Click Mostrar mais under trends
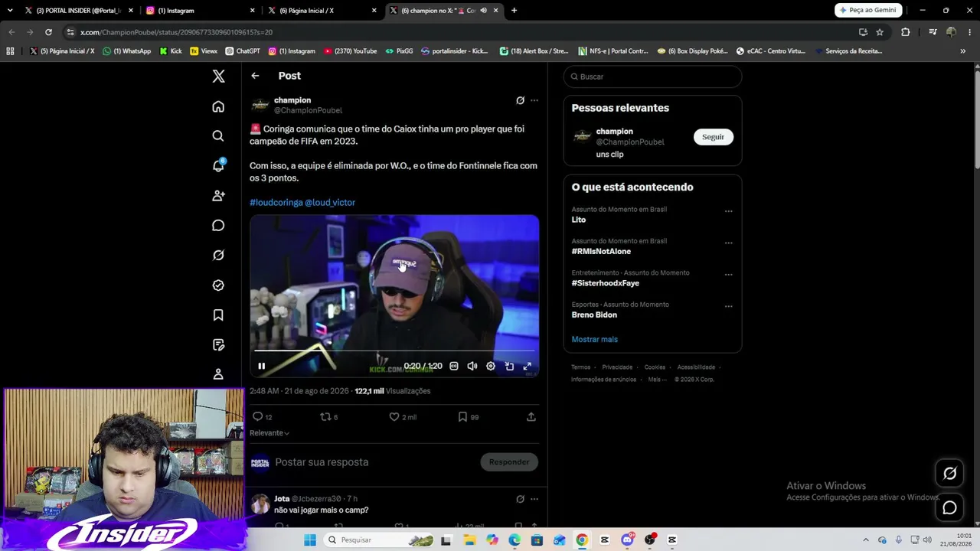Viewport: 980px width, 551px height. (x=594, y=339)
